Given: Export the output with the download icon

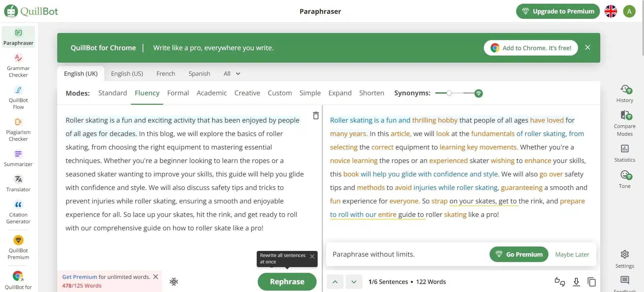Looking at the screenshot, I should tap(576, 282).
